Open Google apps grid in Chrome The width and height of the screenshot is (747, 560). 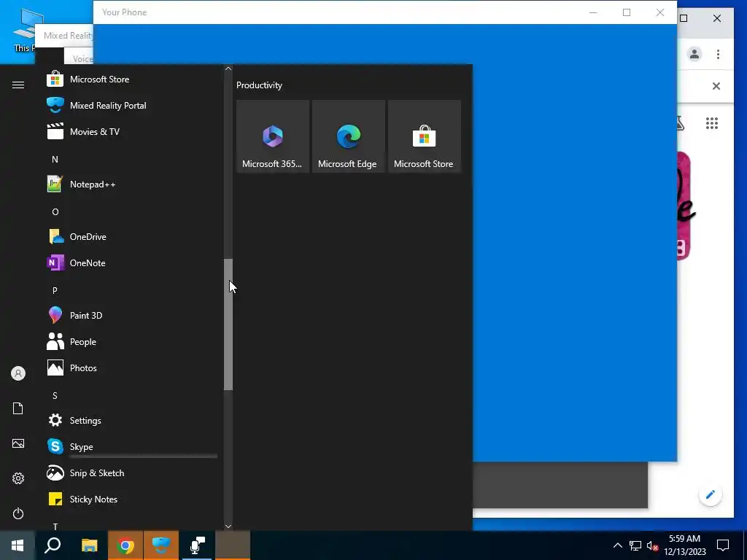(712, 123)
